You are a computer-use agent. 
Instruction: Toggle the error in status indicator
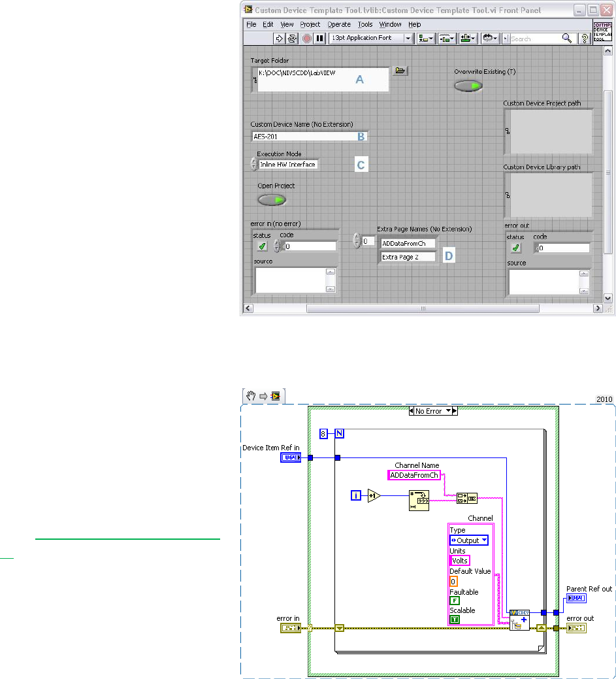pos(263,246)
